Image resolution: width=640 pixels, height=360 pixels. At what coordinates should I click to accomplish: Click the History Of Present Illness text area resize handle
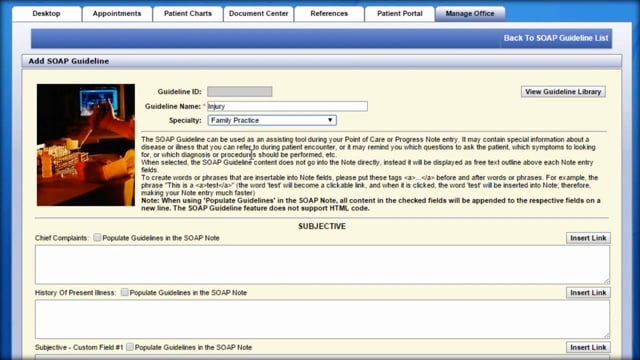pos(607,336)
